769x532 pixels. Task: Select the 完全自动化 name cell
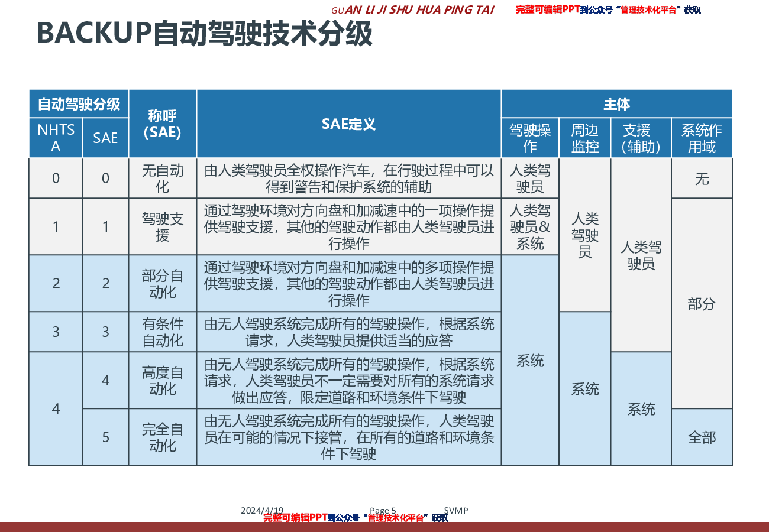[x=162, y=437]
